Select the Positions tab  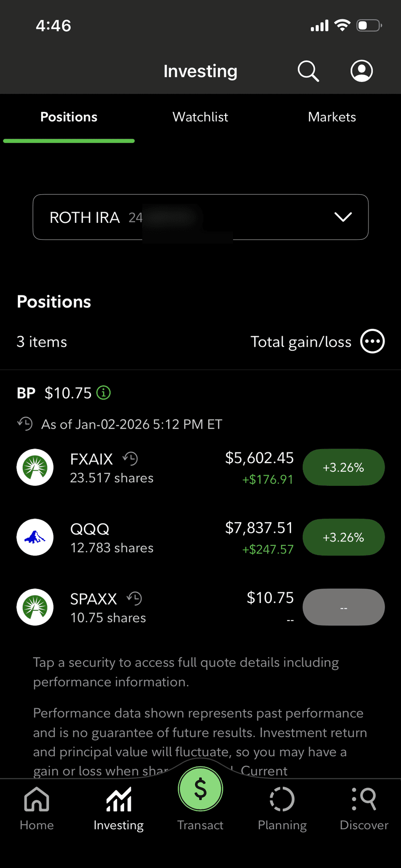69,117
